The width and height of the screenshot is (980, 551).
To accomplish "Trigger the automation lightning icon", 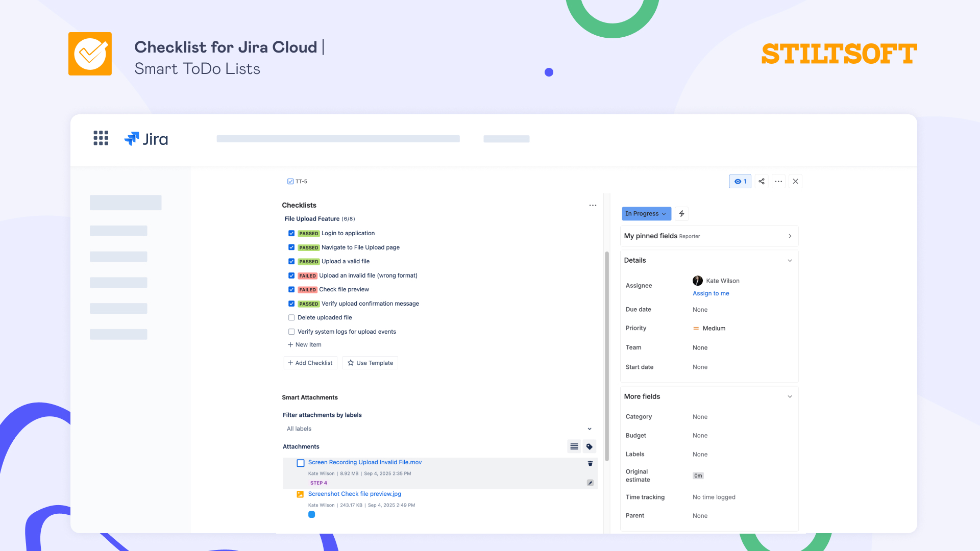I will coord(681,213).
